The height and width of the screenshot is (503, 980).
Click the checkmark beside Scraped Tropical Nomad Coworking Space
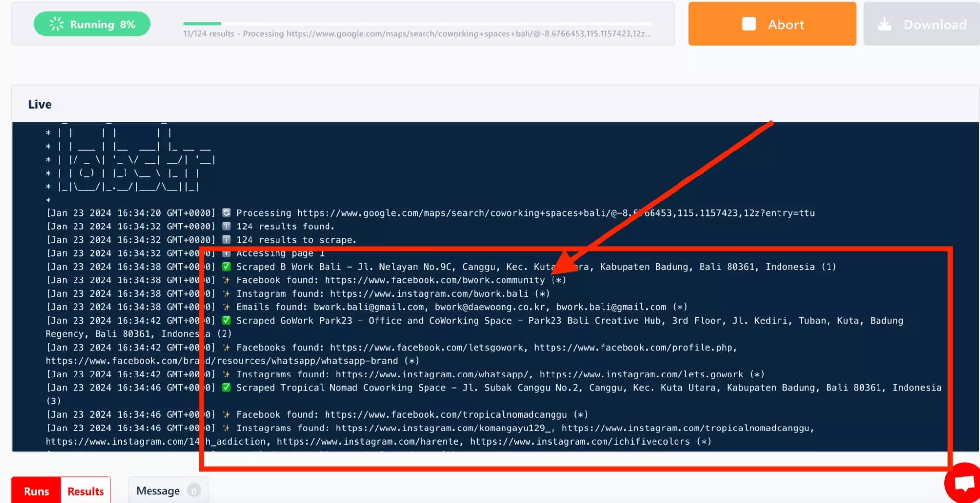pos(226,387)
